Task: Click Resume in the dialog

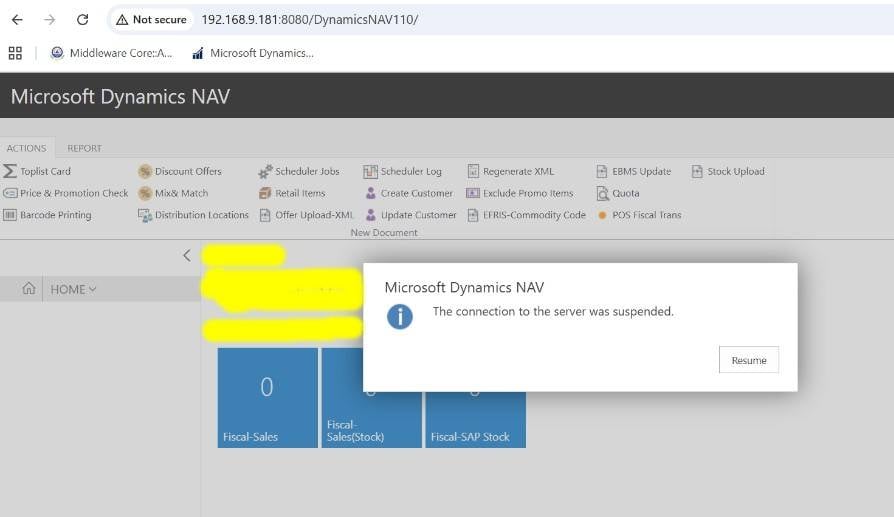Action: tap(749, 360)
